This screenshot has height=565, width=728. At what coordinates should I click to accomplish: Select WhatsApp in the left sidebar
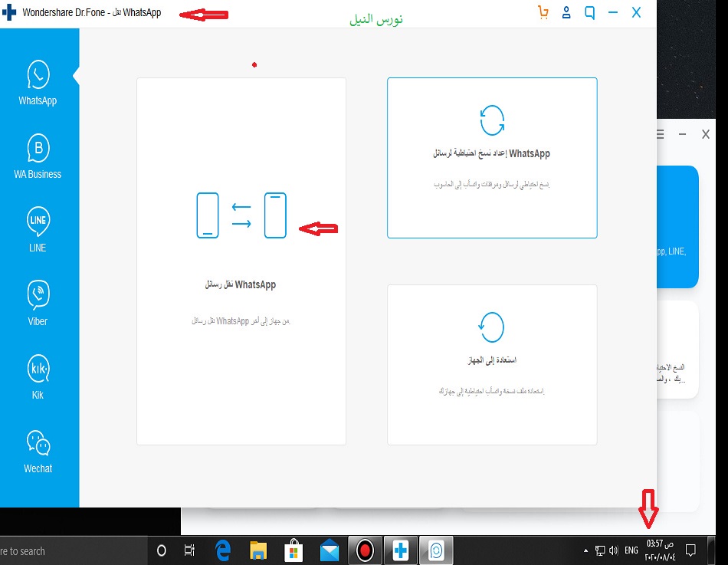click(x=38, y=83)
